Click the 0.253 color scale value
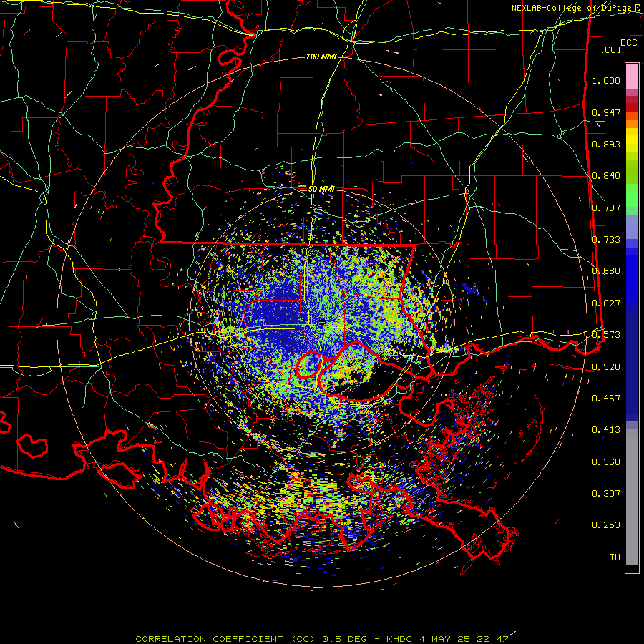 pyautogui.click(x=606, y=525)
